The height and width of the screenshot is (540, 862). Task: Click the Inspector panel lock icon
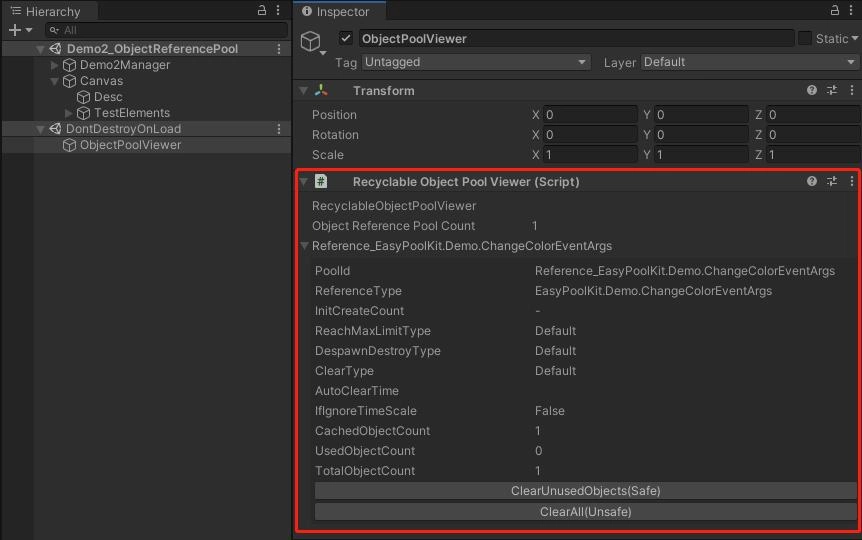pyautogui.click(x=835, y=10)
